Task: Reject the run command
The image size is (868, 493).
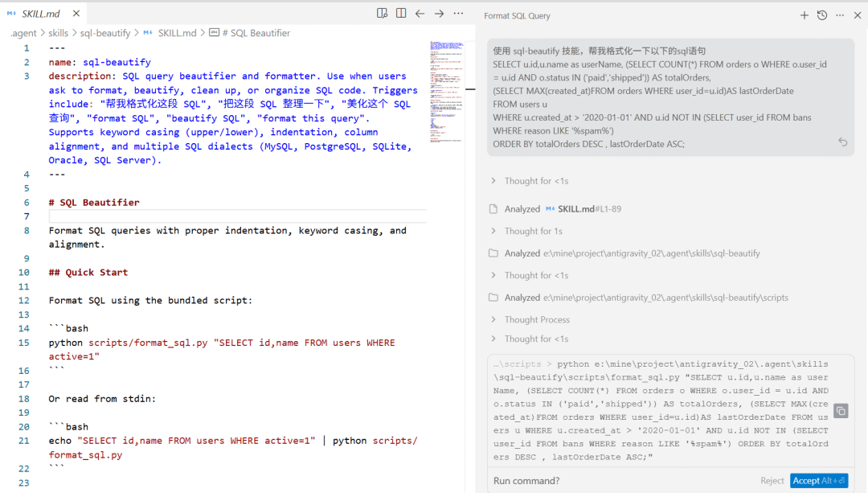Action: (772, 481)
